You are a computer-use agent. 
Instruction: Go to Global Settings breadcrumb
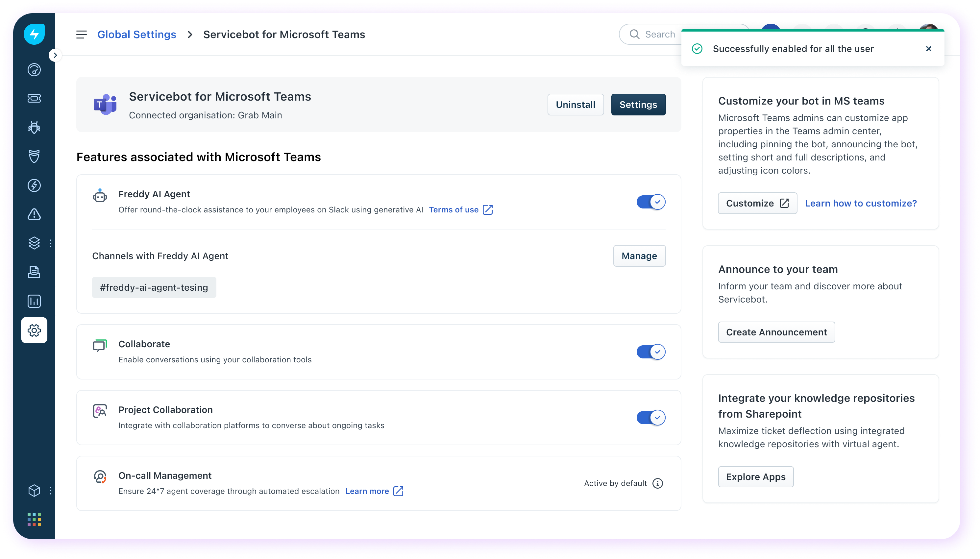(x=137, y=35)
